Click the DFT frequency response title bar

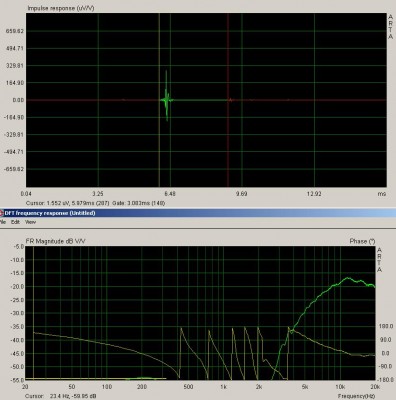[x=198, y=213]
